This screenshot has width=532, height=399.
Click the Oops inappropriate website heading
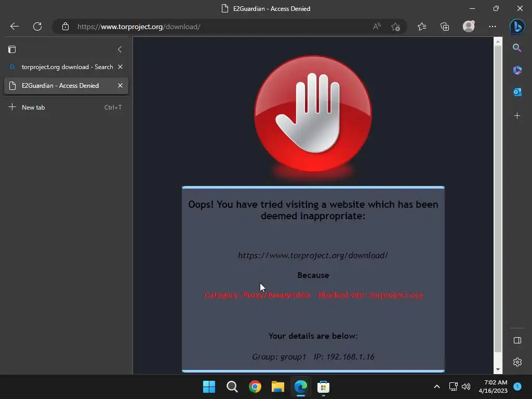(x=313, y=210)
